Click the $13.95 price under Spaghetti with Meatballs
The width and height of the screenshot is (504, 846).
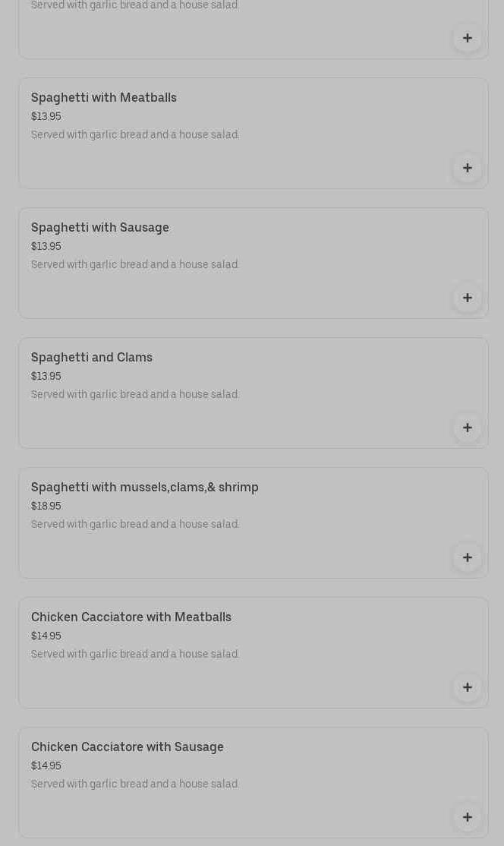46,116
